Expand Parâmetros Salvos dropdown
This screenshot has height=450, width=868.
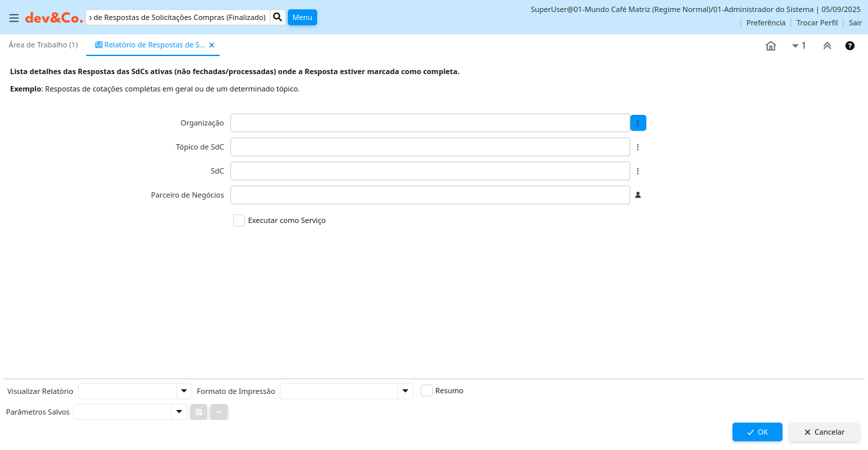click(179, 412)
